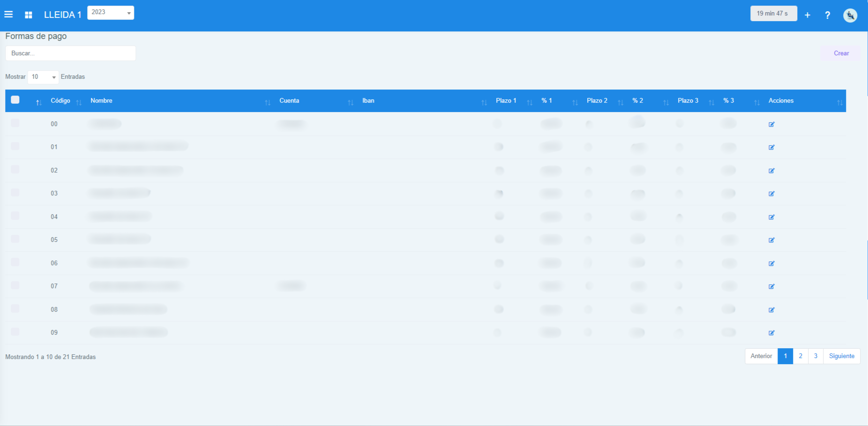Open help question mark icon
Image resolution: width=868 pixels, height=426 pixels.
(828, 15)
